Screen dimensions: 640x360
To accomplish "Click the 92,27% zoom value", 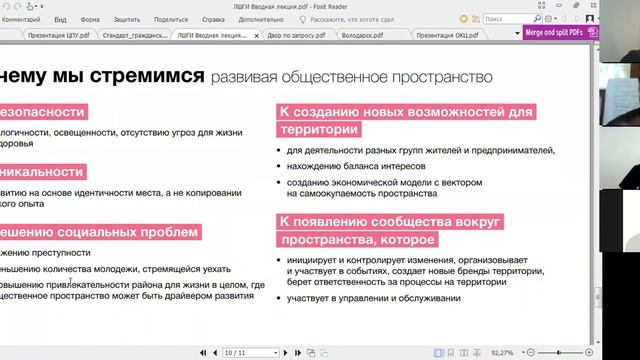I will click(x=502, y=353).
